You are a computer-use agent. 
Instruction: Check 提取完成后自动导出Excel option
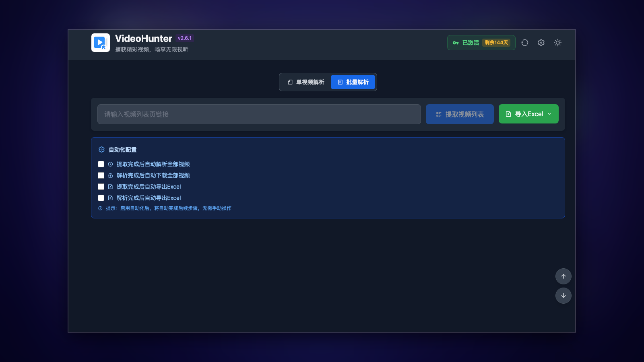point(101,187)
